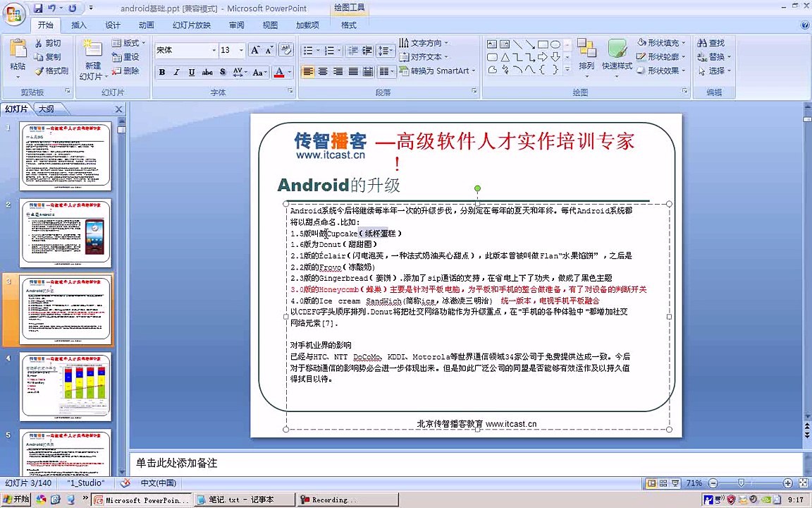Select the Right Arrow shape
The height and width of the screenshot is (508, 812).
tap(543, 57)
